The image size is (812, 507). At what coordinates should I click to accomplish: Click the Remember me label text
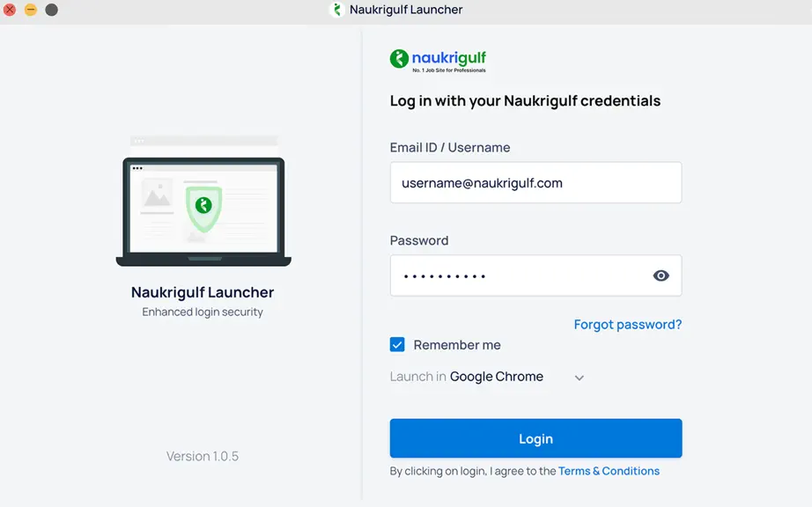click(x=457, y=345)
